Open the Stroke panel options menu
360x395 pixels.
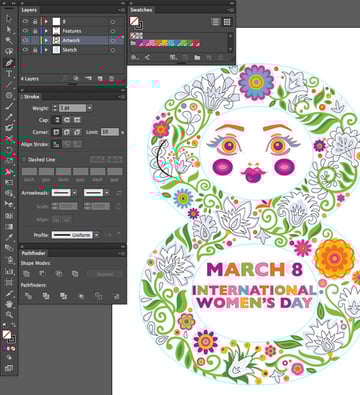[122, 97]
